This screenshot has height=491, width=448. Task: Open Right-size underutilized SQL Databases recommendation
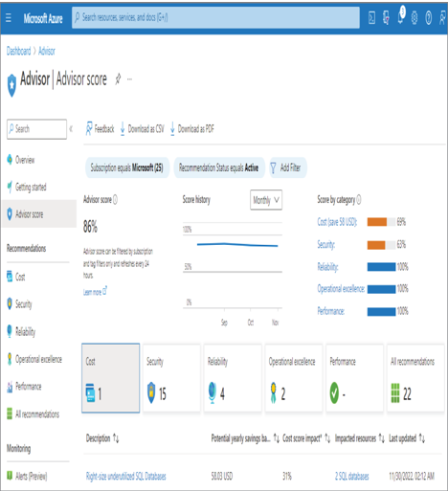126,476
